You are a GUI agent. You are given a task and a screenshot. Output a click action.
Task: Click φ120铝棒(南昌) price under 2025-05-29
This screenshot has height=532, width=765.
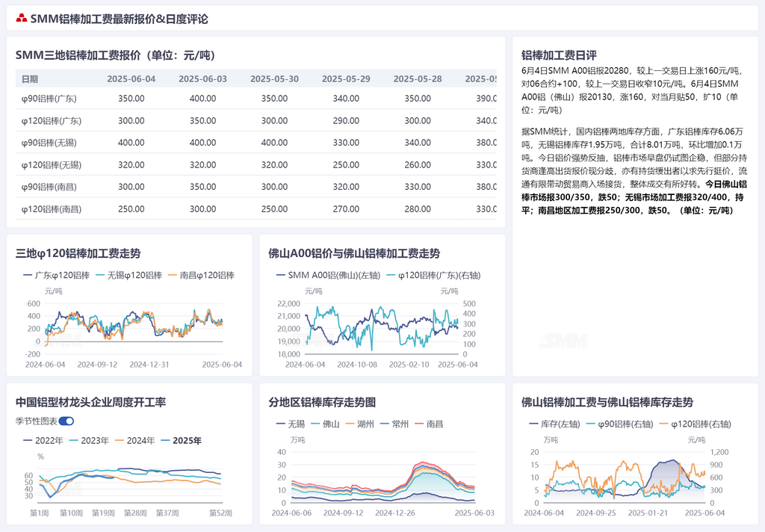346,209
